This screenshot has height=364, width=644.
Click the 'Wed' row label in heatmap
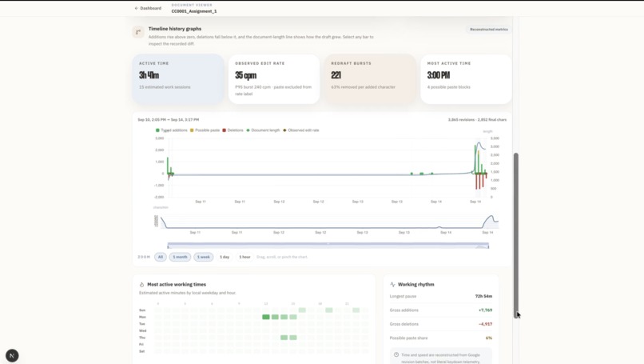tap(142, 330)
